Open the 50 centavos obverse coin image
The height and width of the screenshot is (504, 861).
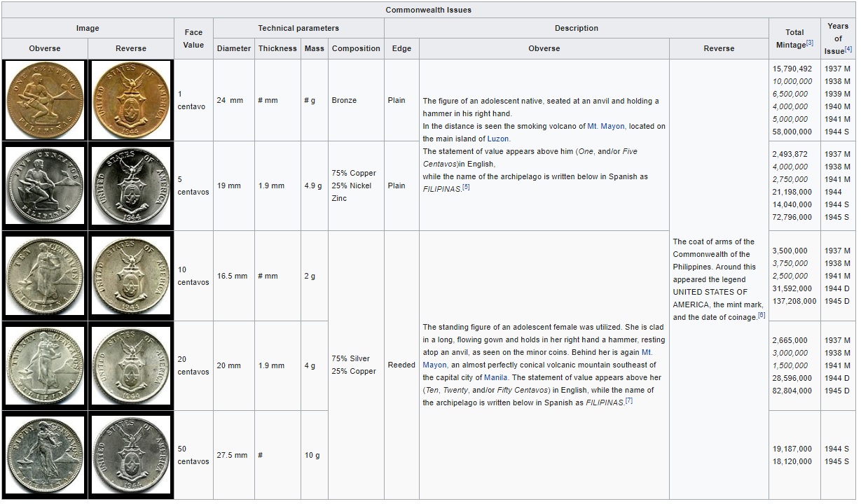pos(45,455)
